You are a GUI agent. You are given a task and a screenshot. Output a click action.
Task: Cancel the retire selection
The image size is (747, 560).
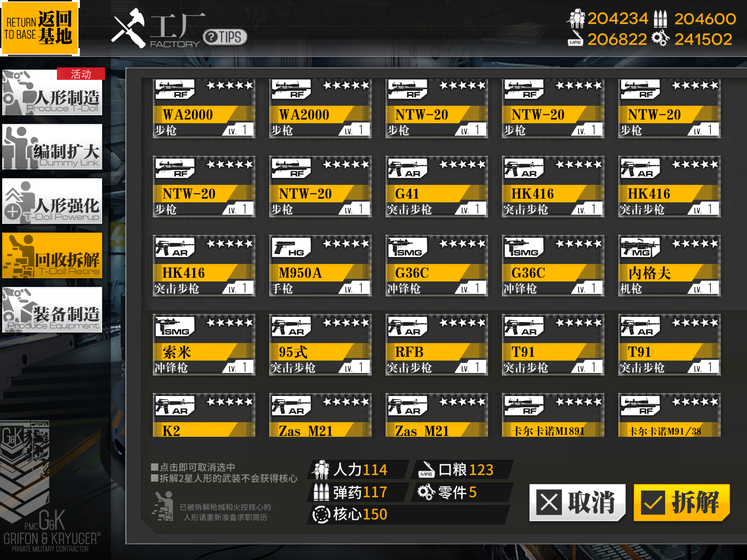(577, 502)
